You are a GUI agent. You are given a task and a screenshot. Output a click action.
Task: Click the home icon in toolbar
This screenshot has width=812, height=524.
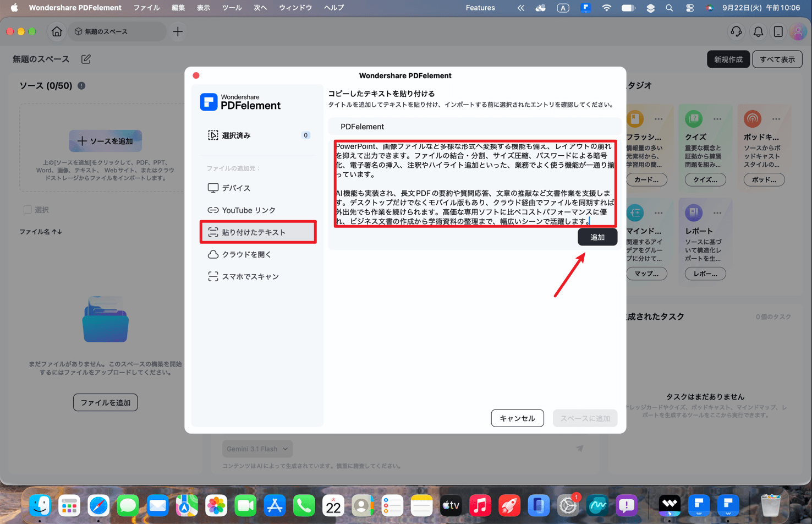pyautogui.click(x=57, y=32)
